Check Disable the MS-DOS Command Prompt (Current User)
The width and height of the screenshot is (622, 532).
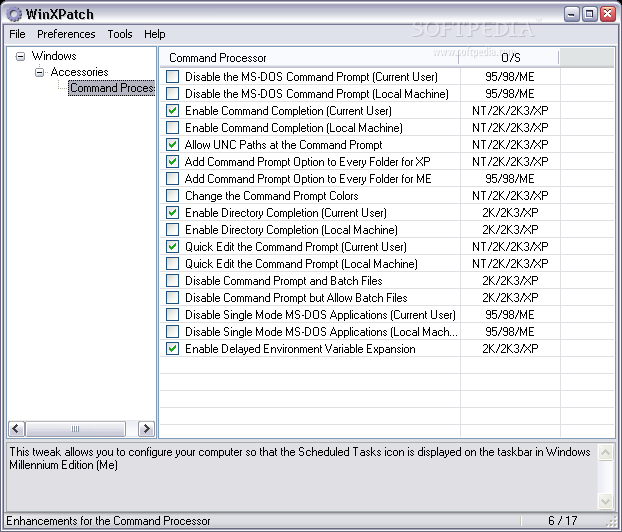coord(173,77)
